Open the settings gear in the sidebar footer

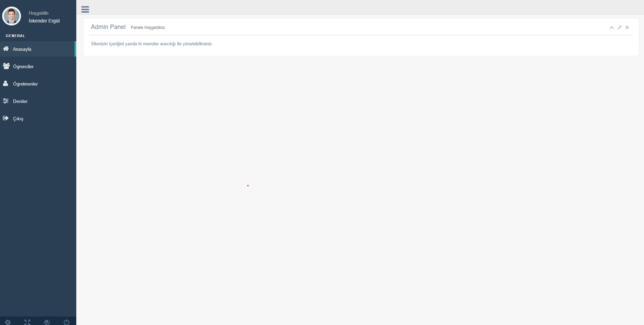pos(8,322)
